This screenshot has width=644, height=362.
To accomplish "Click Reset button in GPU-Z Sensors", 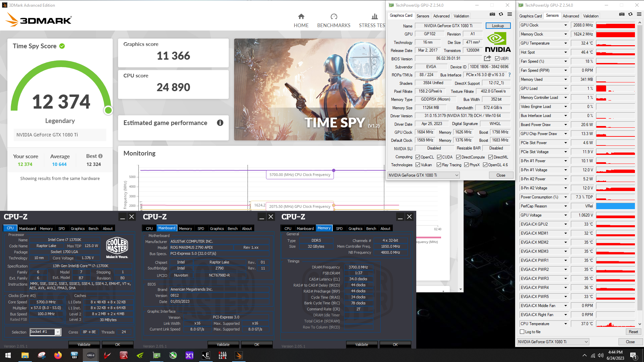I will tap(633, 332).
